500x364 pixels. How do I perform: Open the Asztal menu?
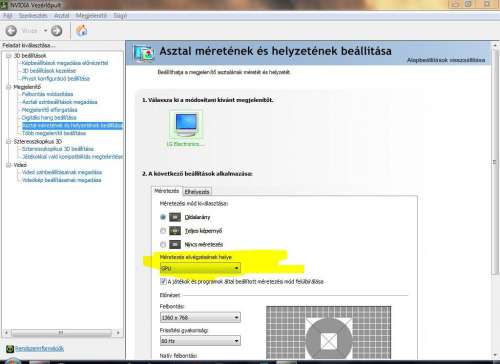[62, 16]
